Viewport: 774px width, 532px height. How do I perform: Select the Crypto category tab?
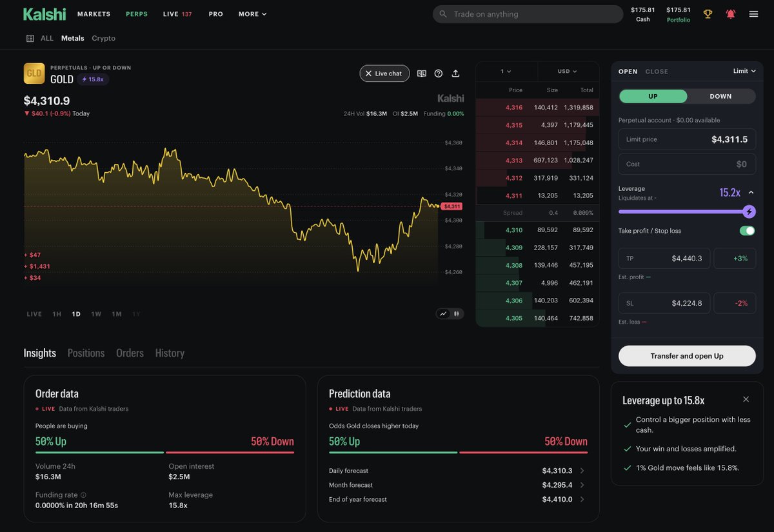[x=103, y=38]
